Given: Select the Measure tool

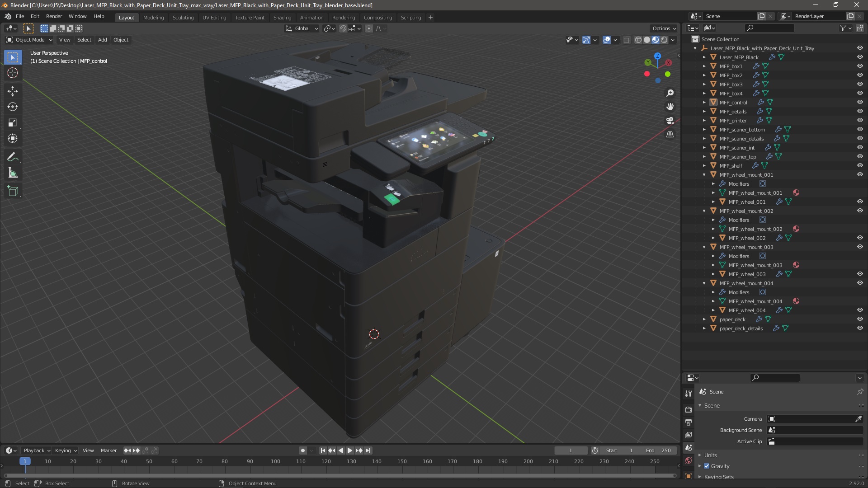Looking at the screenshot, I should click(x=13, y=173).
